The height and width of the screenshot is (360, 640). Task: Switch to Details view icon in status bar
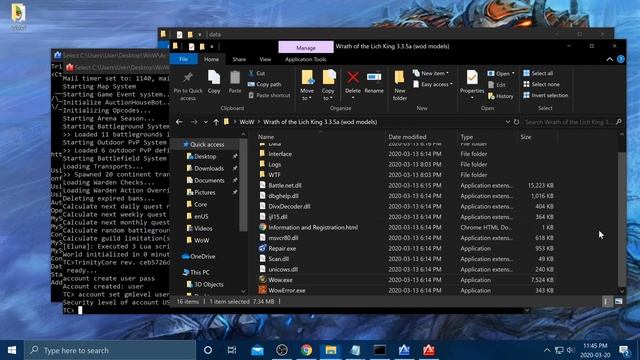(x=605, y=302)
